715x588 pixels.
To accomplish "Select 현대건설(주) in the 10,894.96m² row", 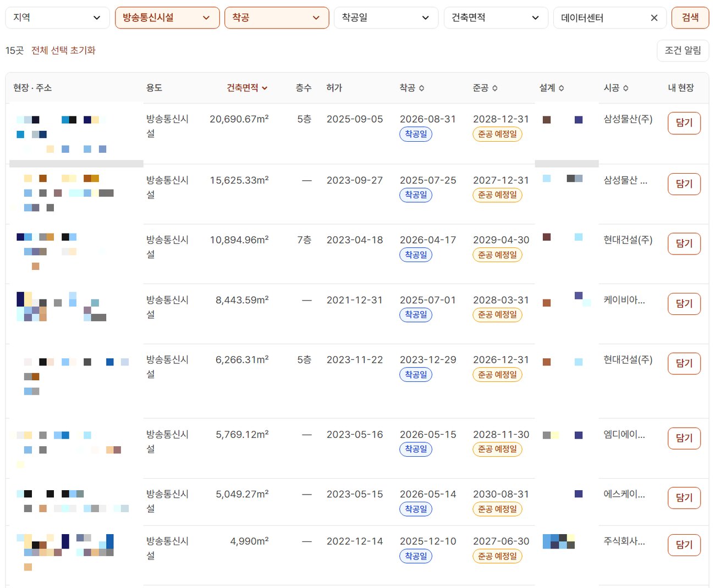I will 628,240.
